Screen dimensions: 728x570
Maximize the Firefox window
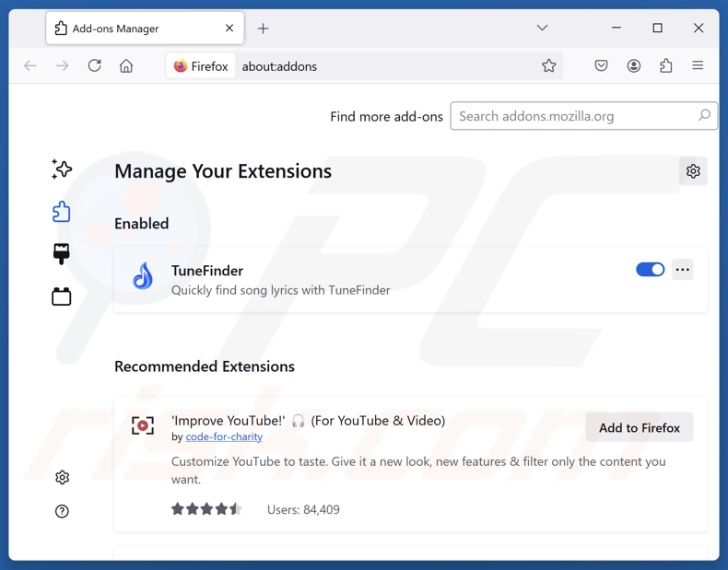(657, 28)
